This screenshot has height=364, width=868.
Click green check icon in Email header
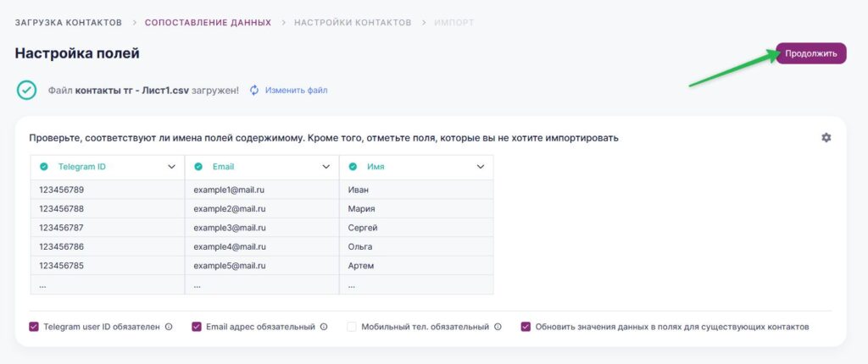(x=198, y=167)
